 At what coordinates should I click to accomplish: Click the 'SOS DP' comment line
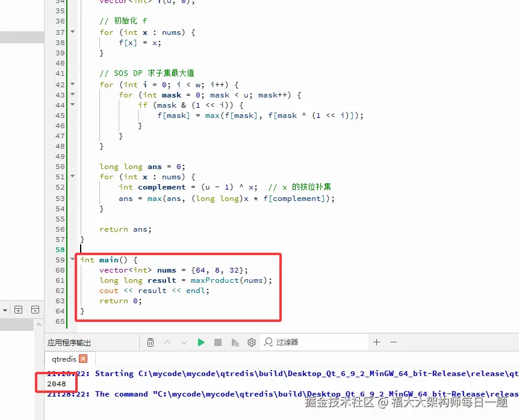147,73
